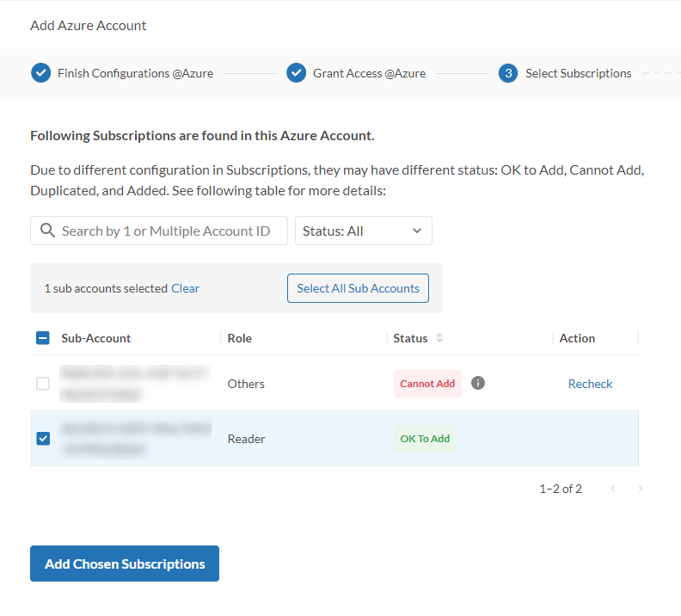Image resolution: width=681 pixels, height=616 pixels.
Task: Click the Sub-Account column header
Action: click(96, 338)
